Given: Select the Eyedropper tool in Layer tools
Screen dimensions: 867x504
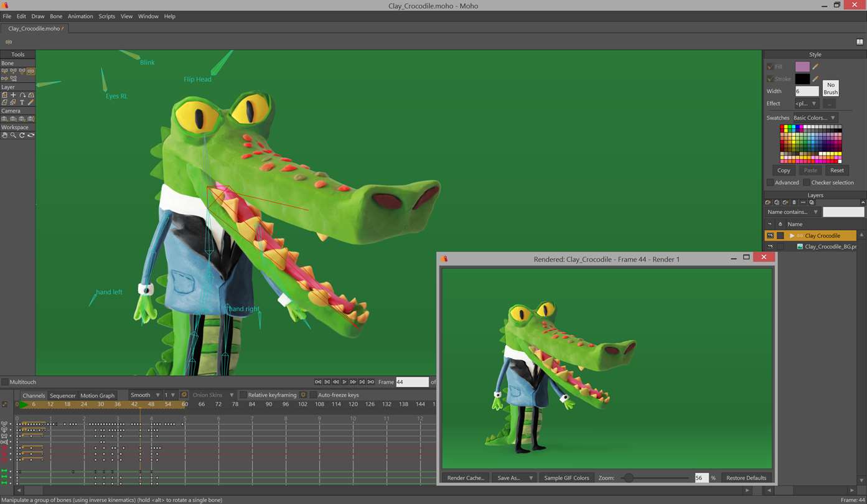Looking at the screenshot, I should pyautogui.click(x=30, y=103).
